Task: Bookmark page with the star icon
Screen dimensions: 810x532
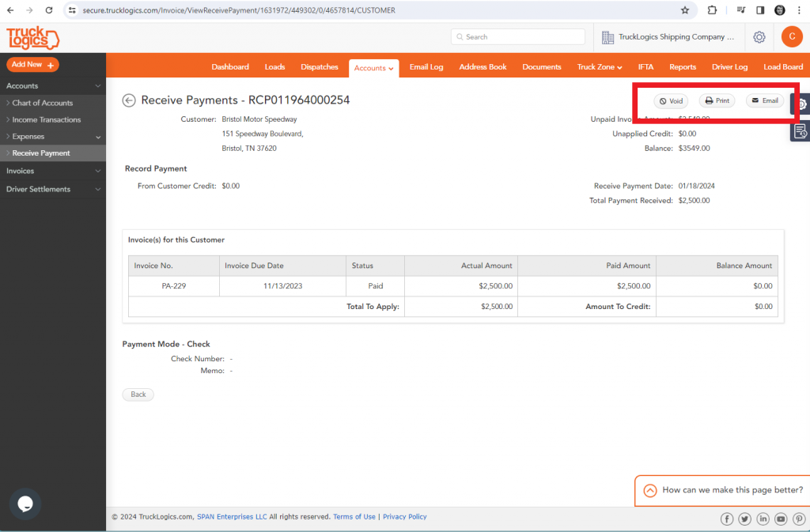Action: click(x=685, y=10)
